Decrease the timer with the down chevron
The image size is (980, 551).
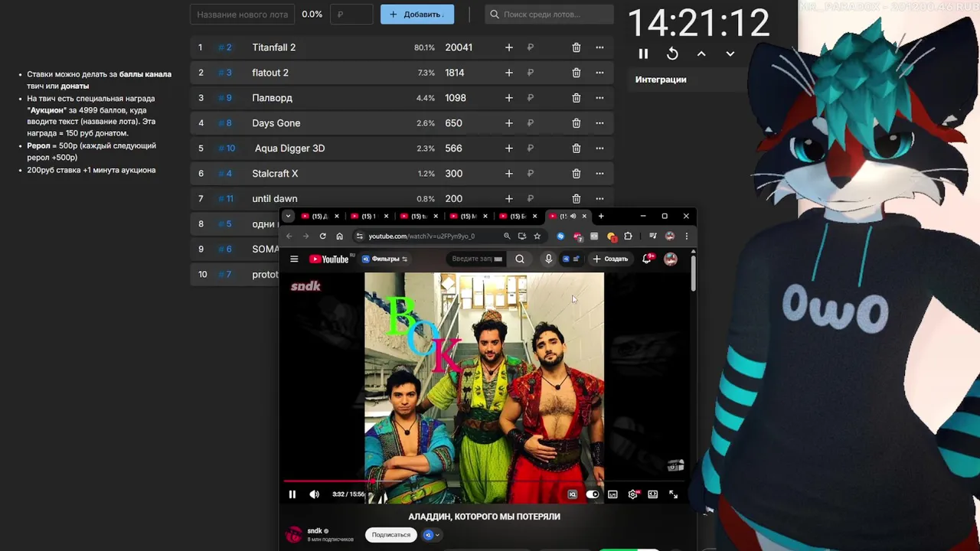click(x=730, y=54)
